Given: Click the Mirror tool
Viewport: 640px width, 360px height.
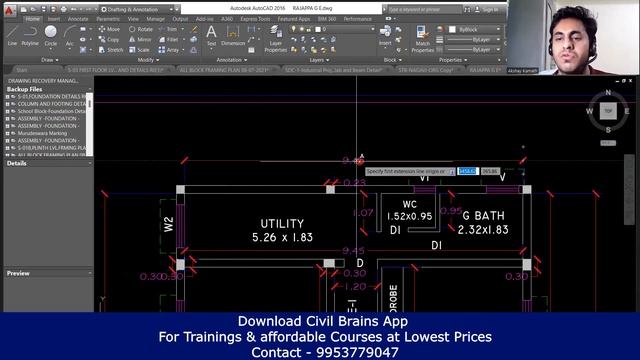Looking at the screenshot, I should (140, 40).
